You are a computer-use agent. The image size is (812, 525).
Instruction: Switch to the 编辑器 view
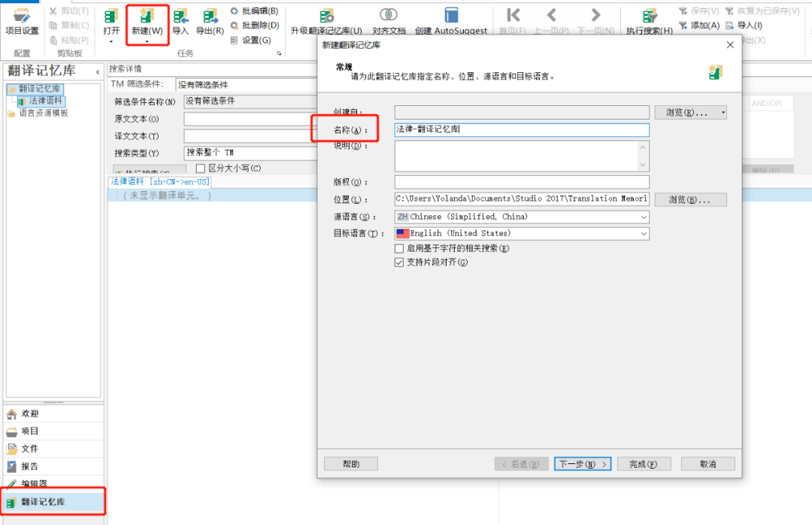point(30,481)
